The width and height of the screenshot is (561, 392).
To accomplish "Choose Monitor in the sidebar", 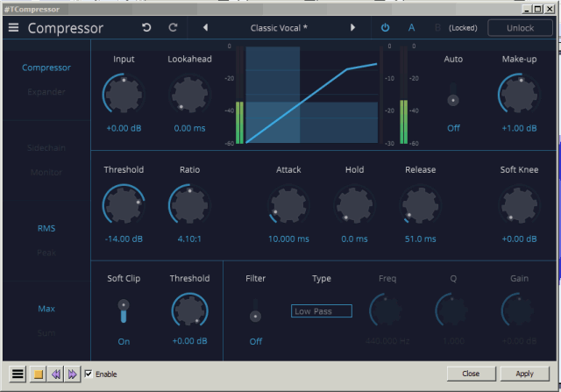I will (x=46, y=172).
